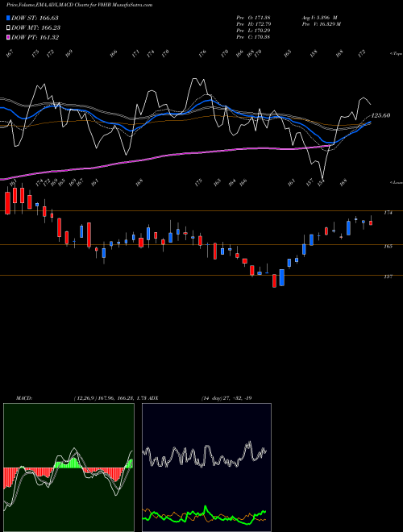Click the 174 price level label
This screenshot has height=532, width=403.
pos(388,213)
